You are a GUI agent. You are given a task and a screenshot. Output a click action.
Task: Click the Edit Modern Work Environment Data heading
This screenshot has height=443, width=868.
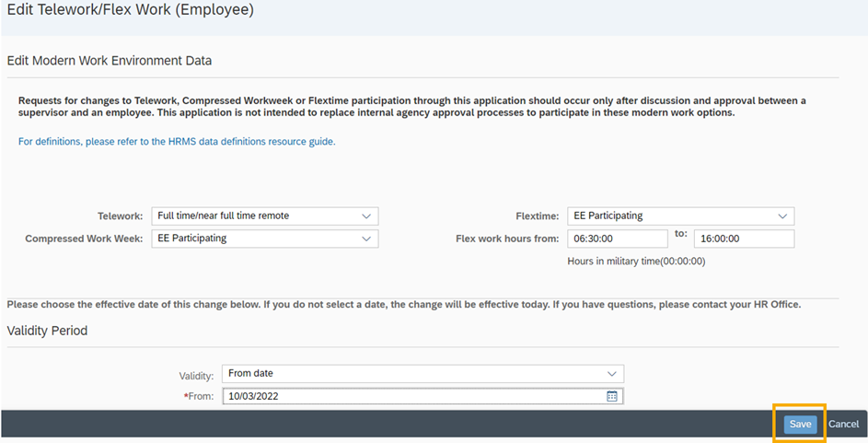tap(109, 62)
